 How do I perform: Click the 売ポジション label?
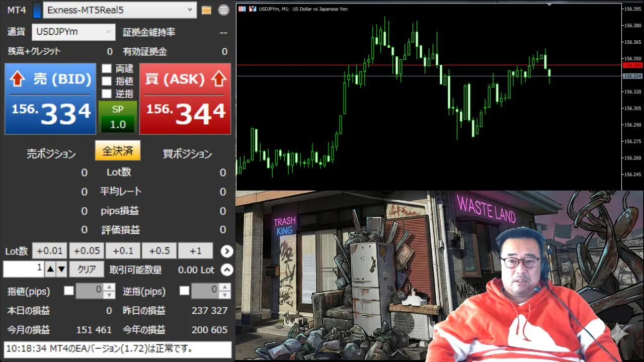tap(51, 154)
